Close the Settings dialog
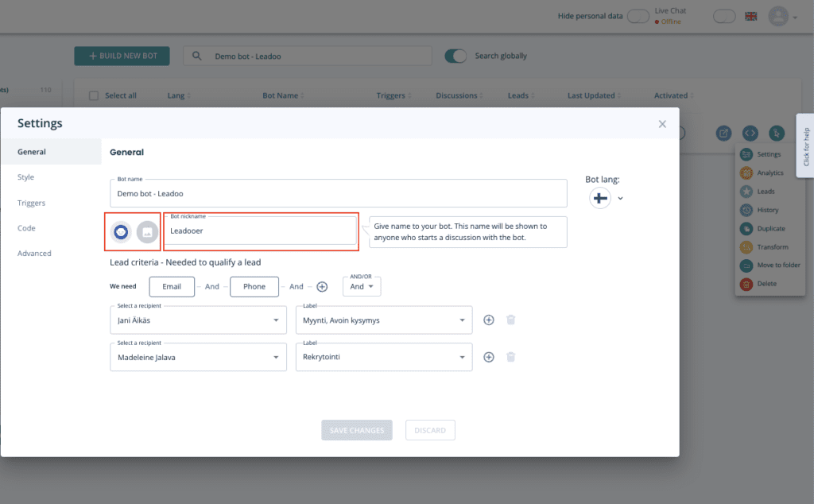 point(662,124)
